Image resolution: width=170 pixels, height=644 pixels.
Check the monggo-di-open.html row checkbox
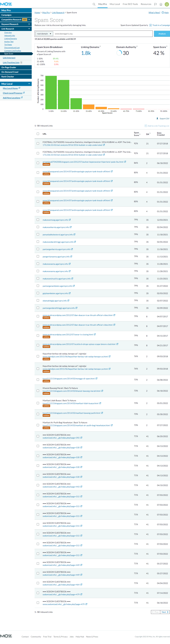38,379
